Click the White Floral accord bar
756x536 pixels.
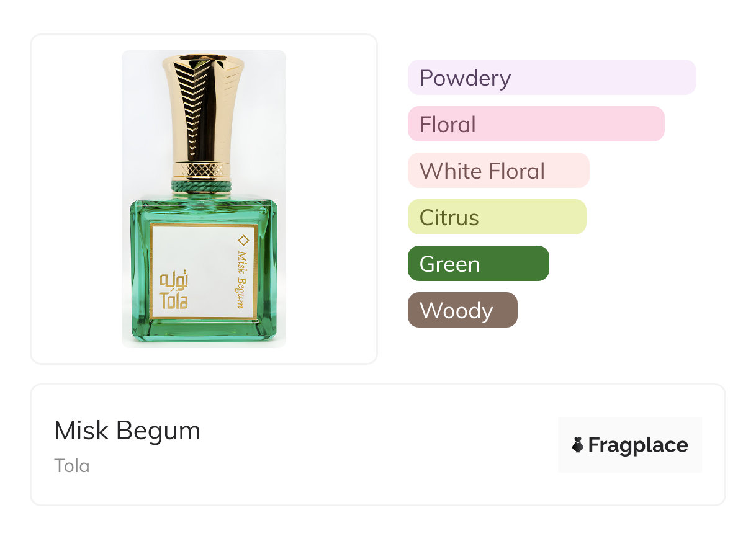[x=498, y=171]
